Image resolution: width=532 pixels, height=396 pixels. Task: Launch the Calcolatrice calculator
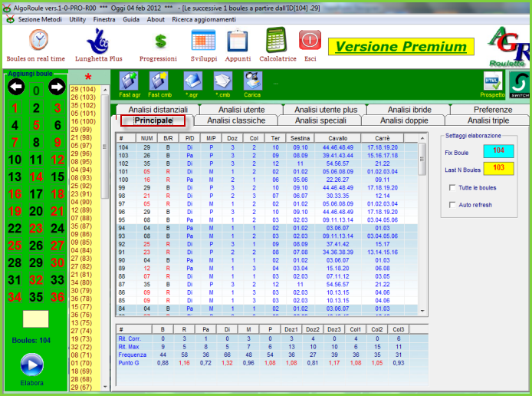(276, 40)
